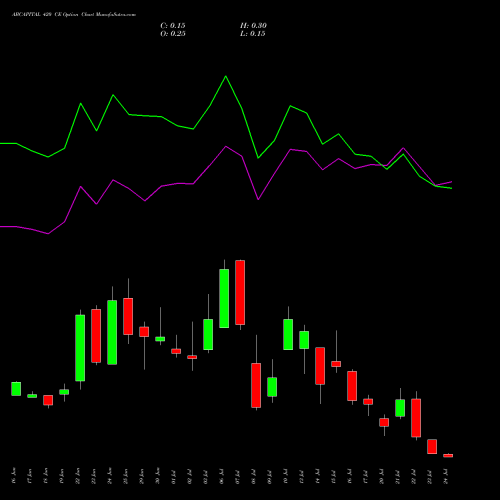Click the '06 Jul' date axis label
500x500 pixels.
click(x=222, y=476)
